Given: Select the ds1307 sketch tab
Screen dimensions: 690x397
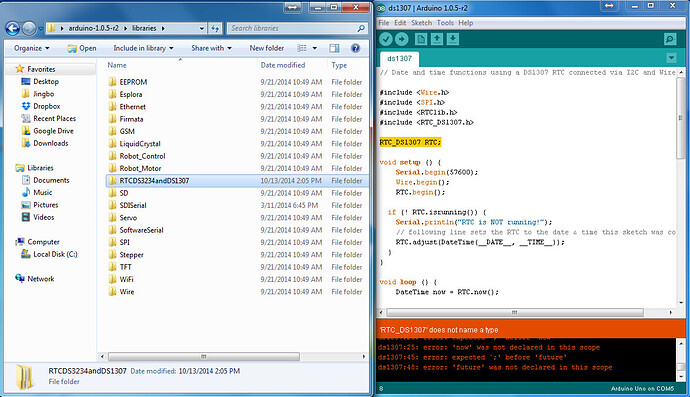Looking at the screenshot, I should coord(400,59).
